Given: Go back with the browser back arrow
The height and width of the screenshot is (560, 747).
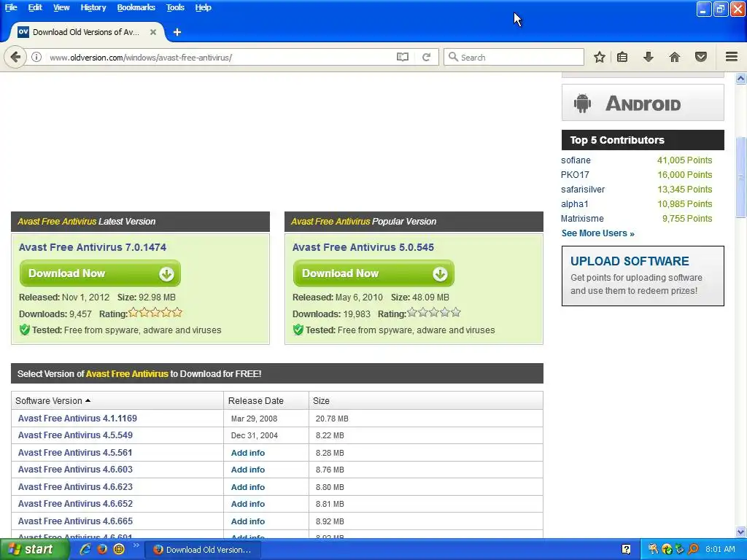Looking at the screenshot, I should (15, 57).
